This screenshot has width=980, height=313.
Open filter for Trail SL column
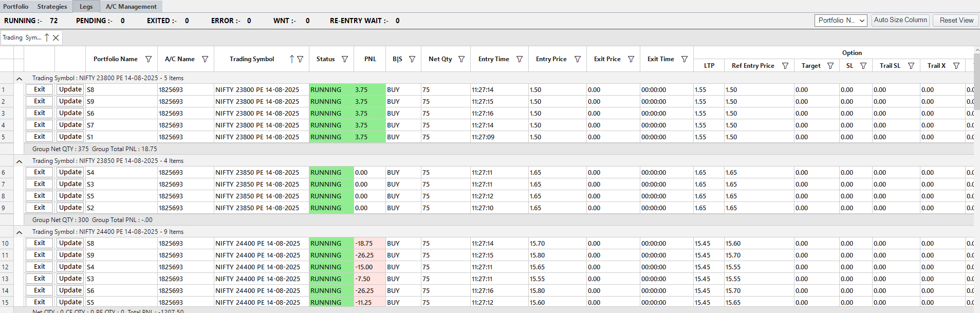pyautogui.click(x=911, y=66)
